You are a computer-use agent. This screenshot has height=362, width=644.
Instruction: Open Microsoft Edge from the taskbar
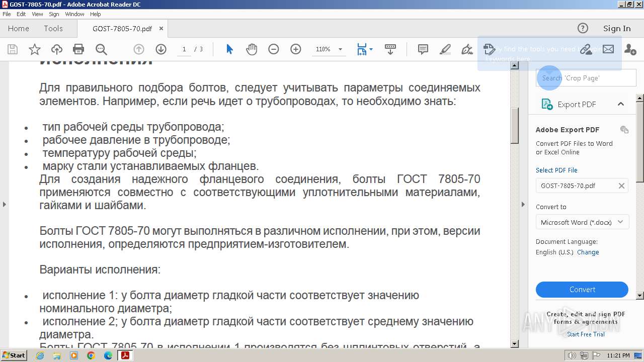[x=108, y=355]
